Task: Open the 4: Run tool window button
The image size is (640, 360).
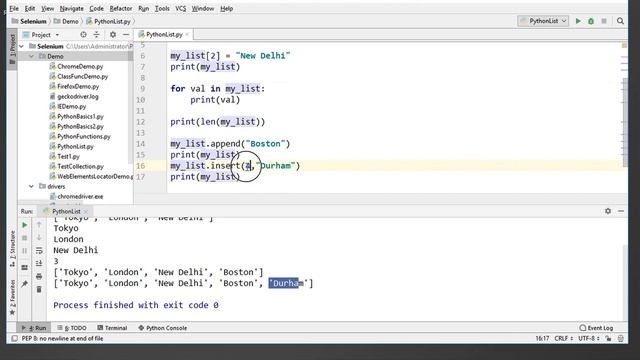Action: point(34,328)
